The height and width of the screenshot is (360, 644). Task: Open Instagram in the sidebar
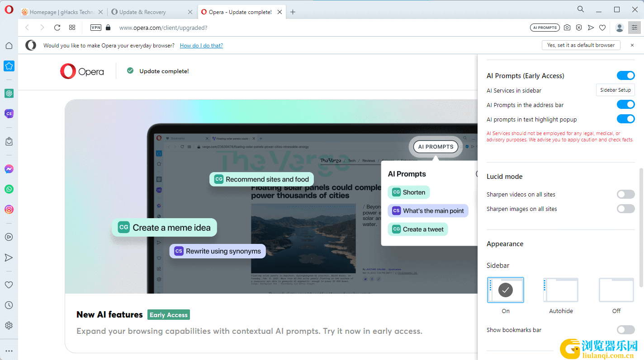[9, 210]
